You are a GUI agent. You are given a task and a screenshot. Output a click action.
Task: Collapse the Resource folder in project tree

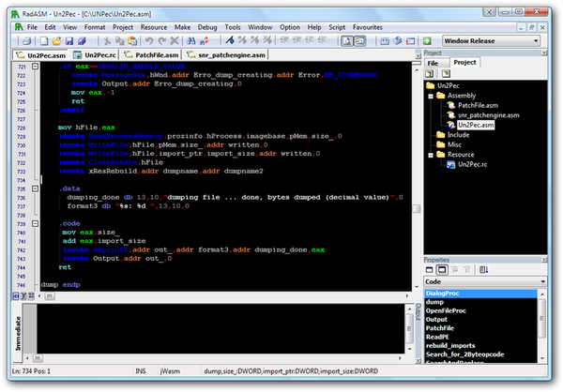click(x=431, y=155)
